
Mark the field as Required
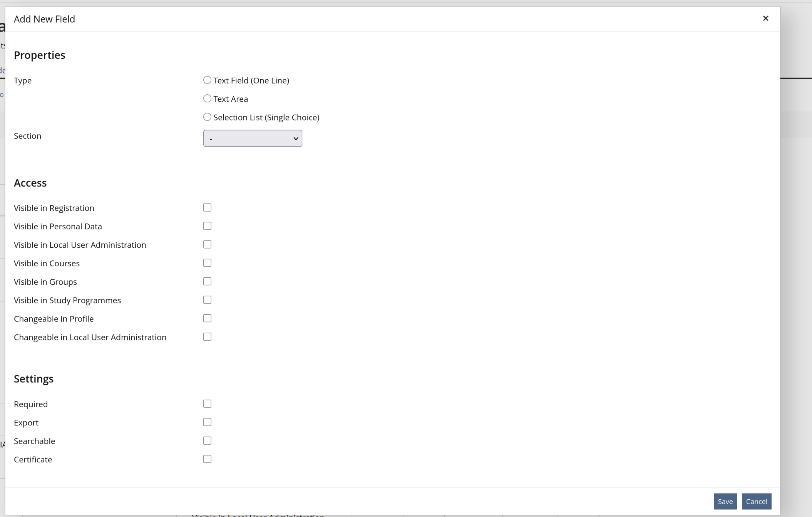[x=207, y=403]
